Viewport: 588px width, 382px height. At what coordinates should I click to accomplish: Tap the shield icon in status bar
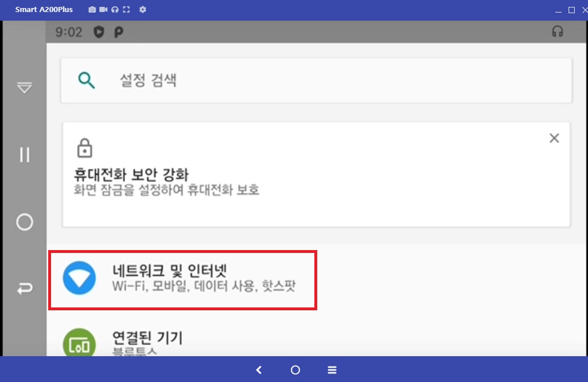(99, 32)
